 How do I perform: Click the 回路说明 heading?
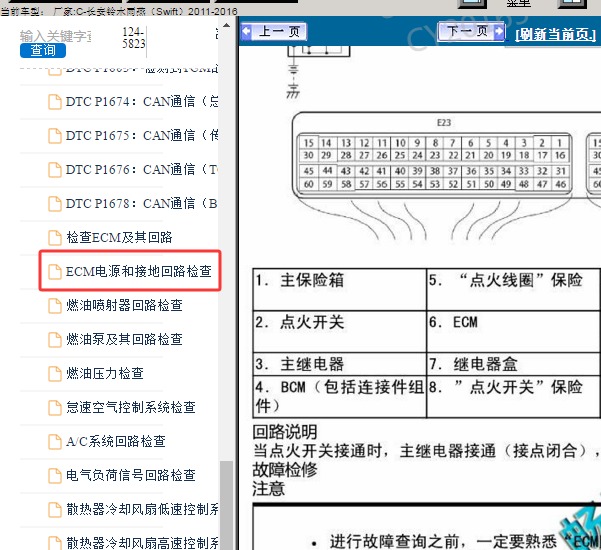coord(285,432)
